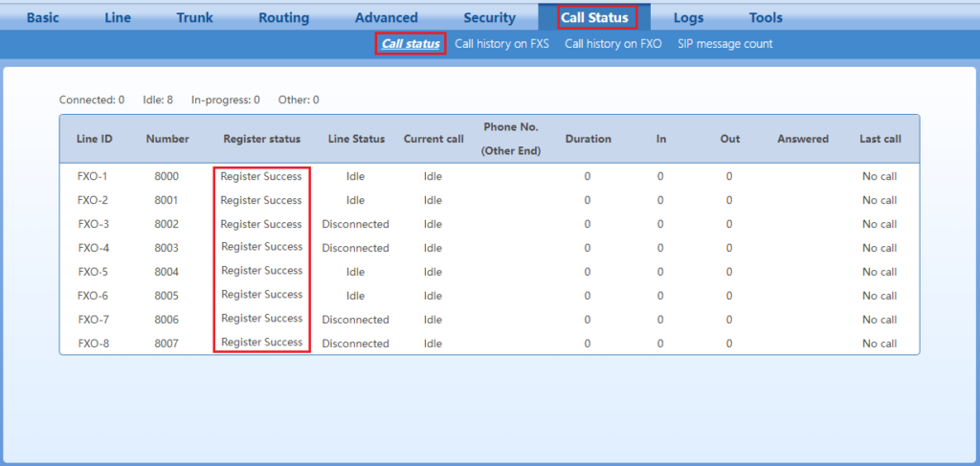The image size is (980, 466).
Task: Select the FXO-1 line row
Action: (x=94, y=177)
